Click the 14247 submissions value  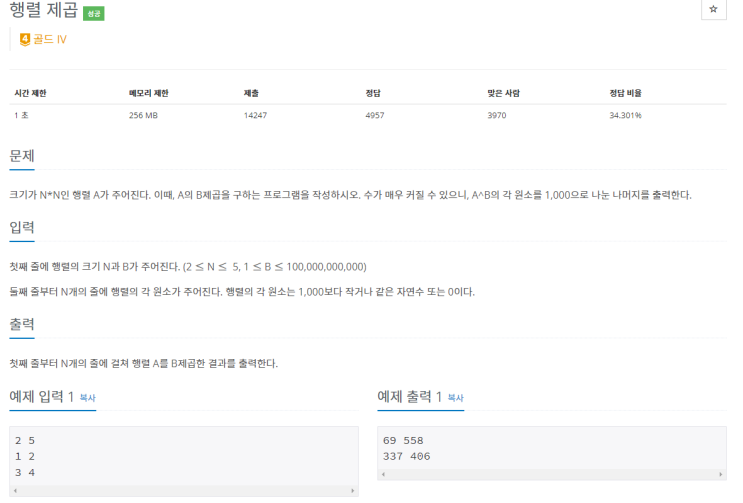(x=255, y=115)
